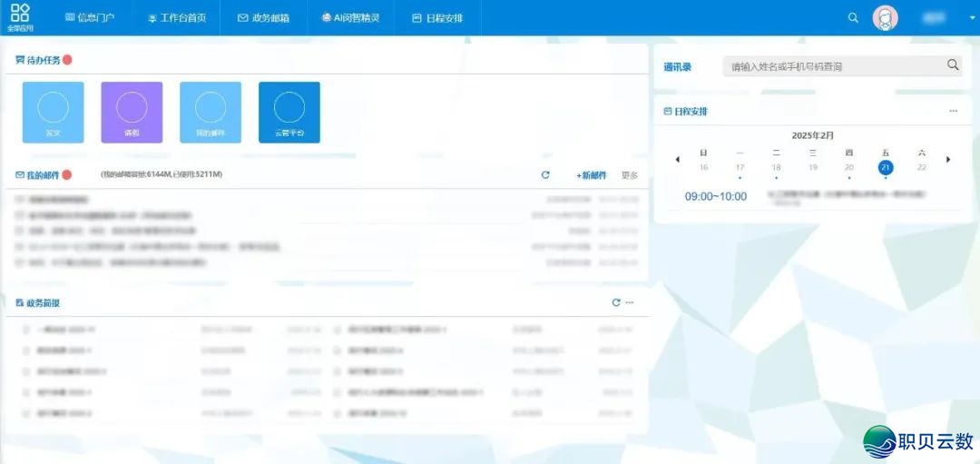Click the 日程安排 panel heading
The height and width of the screenshot is (464, 980).
coord(686,112)
